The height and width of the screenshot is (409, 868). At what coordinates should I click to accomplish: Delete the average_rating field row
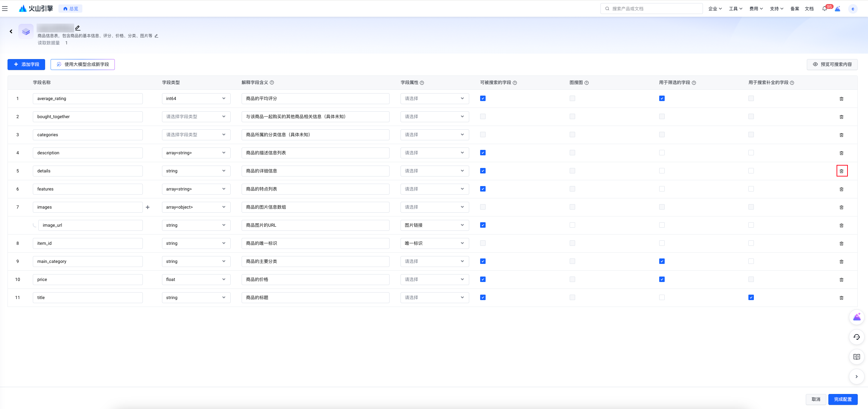click(842, 99)
